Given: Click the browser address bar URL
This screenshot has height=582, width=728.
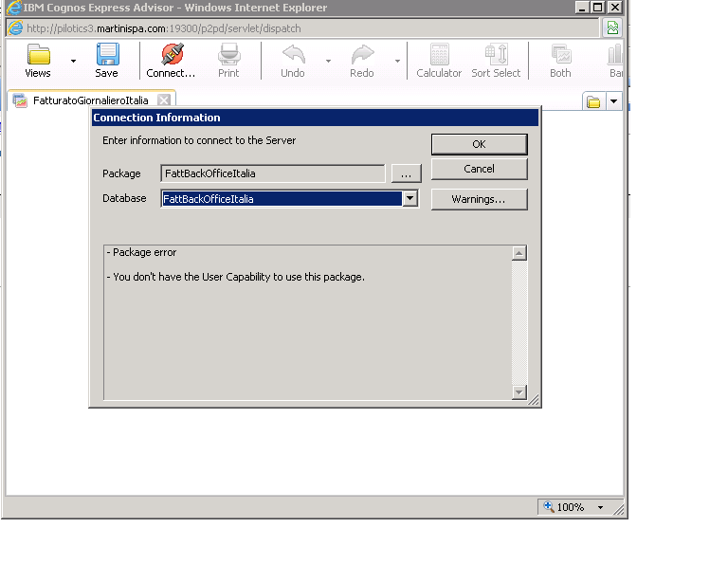Looking at the screenshot, I should (x=164, y=28).
